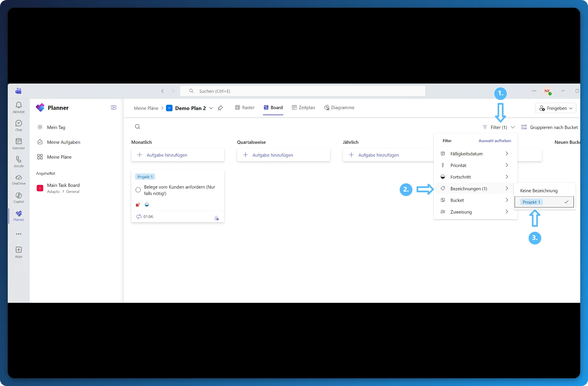This screenshot has width=588, height=386.
Task: Click the Teams logo icon
Action: pos(19,91)
